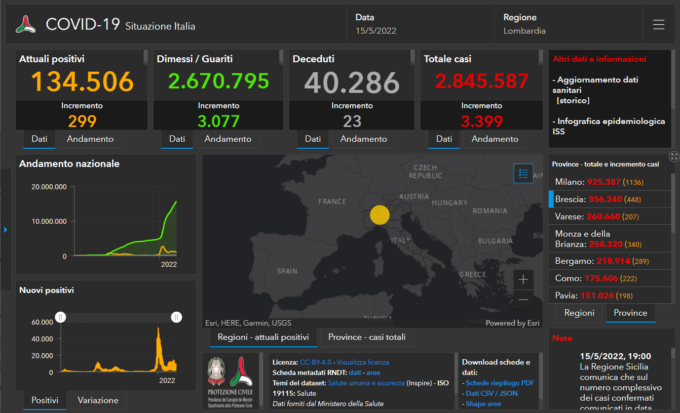Zoom in on the map with plus
The image size is (680, 413).
pyautogui.click(x=523, y=279)
